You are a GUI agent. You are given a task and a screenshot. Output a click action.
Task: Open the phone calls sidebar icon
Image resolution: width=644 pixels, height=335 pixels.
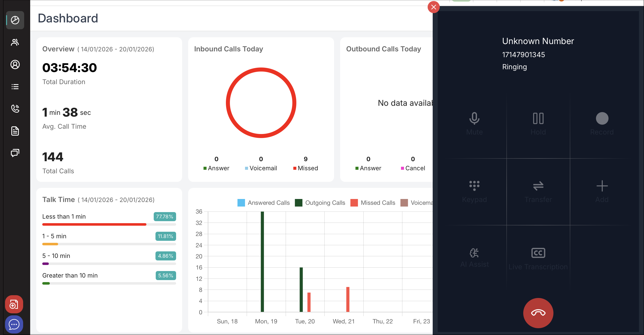15,109
